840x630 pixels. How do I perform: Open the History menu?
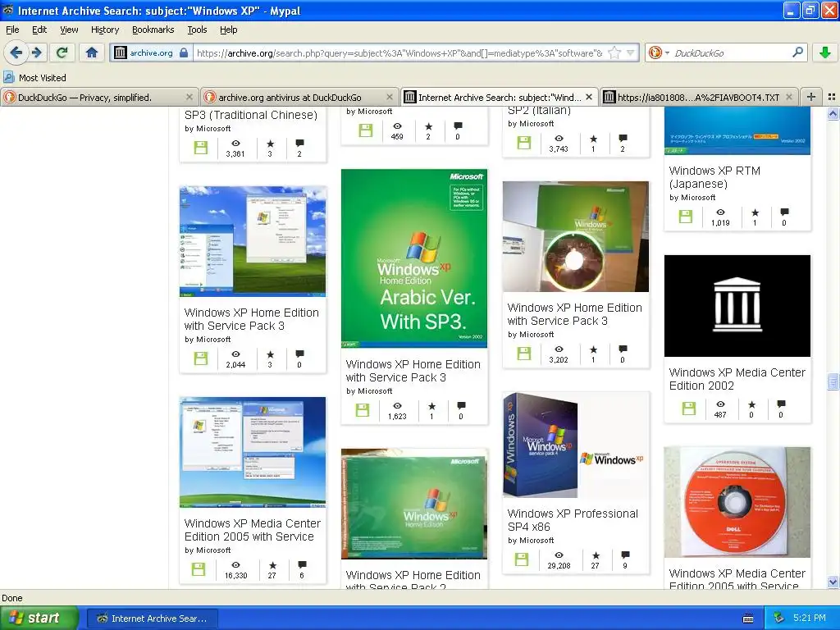click(x=104, y=30)
